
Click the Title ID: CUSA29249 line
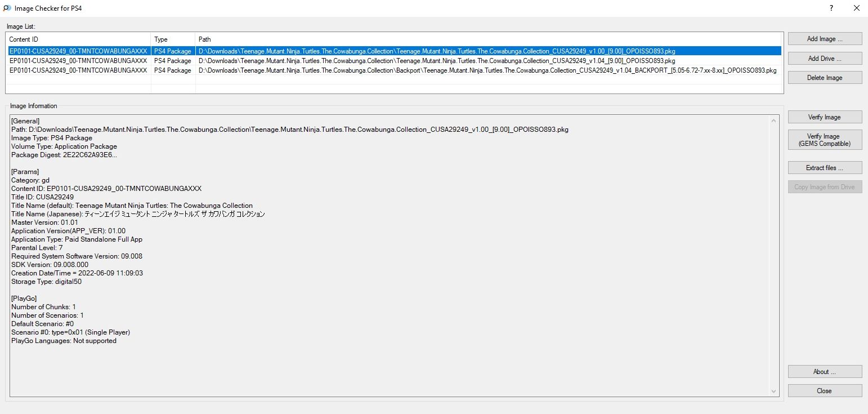[x=42, y=197]
